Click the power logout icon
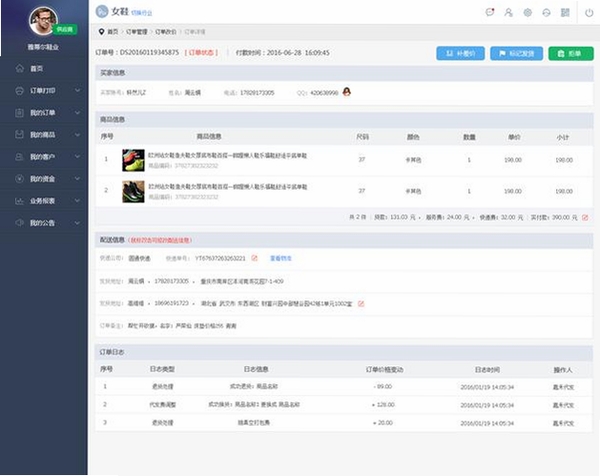The height and width of the screenshot is (476, 600). 589,13
